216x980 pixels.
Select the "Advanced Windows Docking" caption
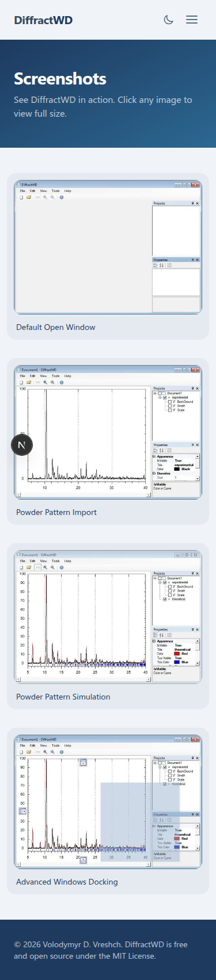[67, 882]
